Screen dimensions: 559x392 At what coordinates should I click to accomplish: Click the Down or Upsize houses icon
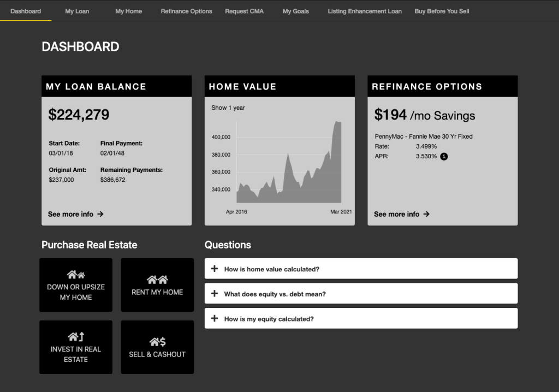(76, 275)
